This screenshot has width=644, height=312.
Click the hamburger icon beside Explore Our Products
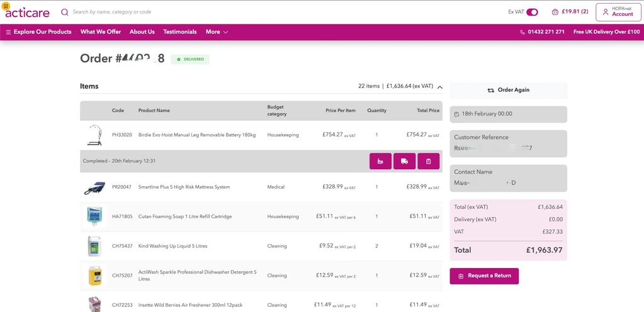tap(8, 32)
